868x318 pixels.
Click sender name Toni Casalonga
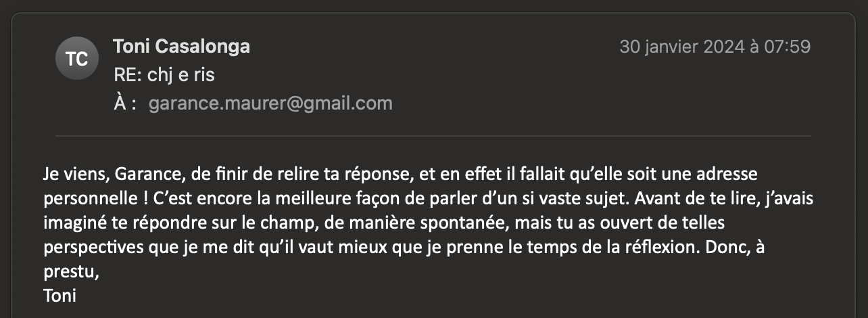coord(181,46)
